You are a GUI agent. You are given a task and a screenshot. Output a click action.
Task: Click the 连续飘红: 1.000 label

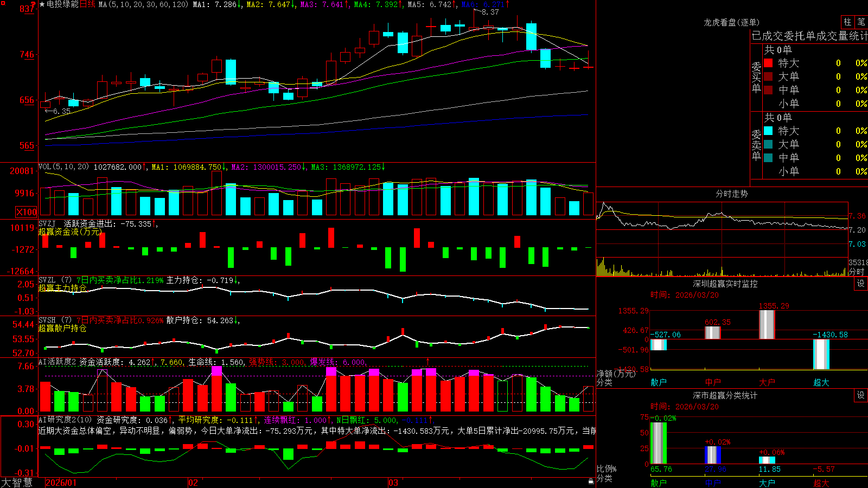tap(296, 420)
